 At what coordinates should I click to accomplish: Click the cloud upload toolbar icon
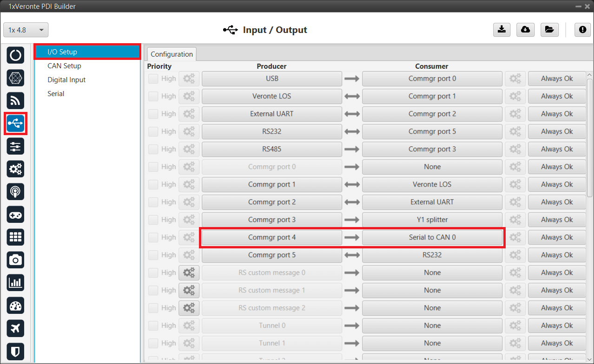point(525,30)
